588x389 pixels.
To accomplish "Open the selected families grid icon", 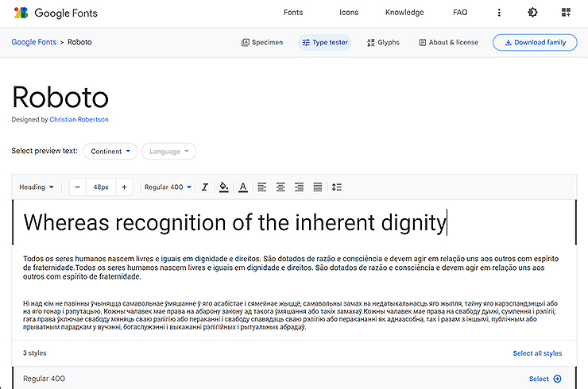I will point(566,13).
